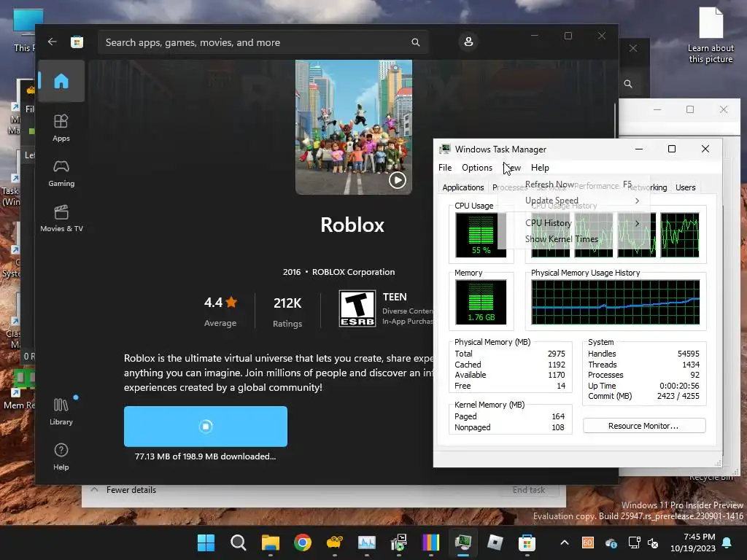Click the Roblox download progress button
Image resolution: width=747 pixels, height=560 pixels.
[x=205, y=426]
